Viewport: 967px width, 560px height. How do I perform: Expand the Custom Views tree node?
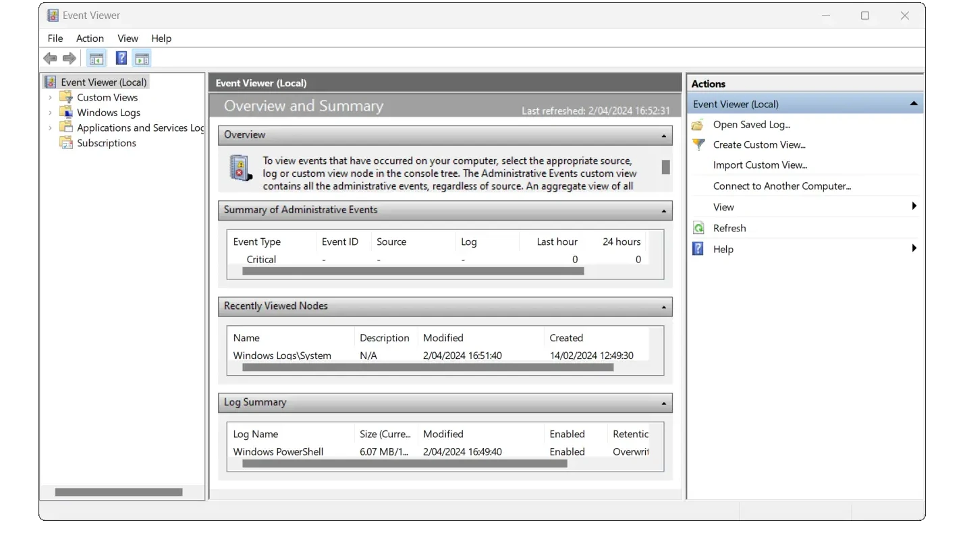[50, 97]
